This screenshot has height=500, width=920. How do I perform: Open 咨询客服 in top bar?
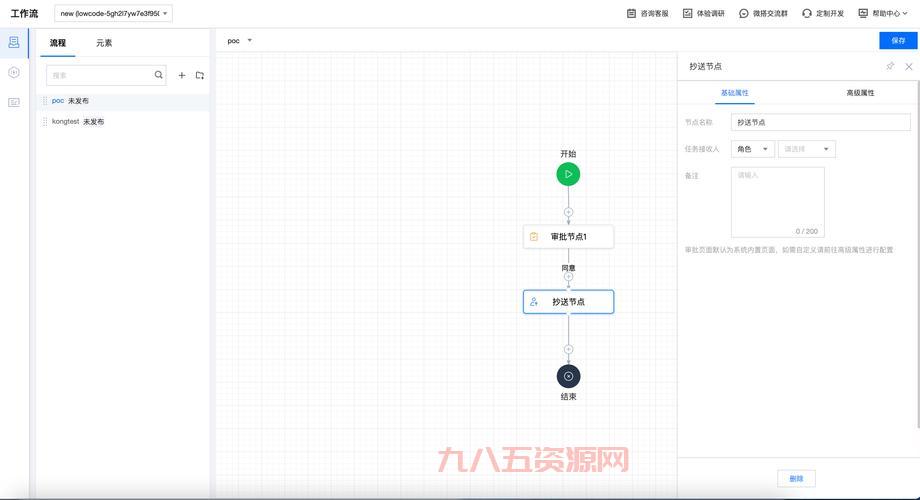click(x=648, y=13)
